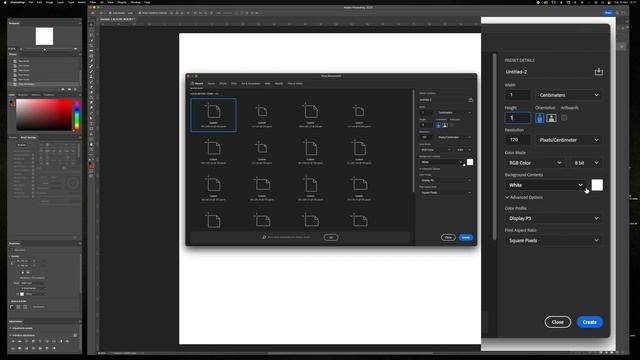
Task: Click the Close button in small New Document dialog
Action: 448,238
